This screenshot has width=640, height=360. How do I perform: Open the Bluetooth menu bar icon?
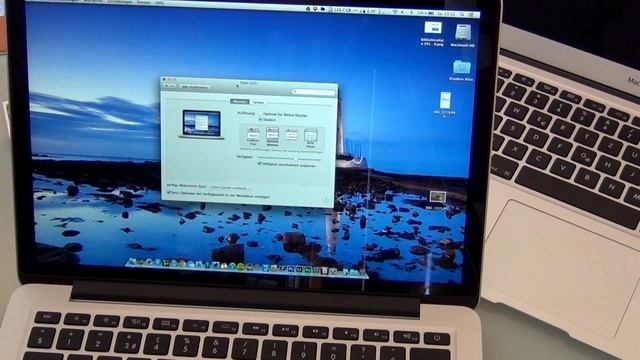[x=411, y=13]
